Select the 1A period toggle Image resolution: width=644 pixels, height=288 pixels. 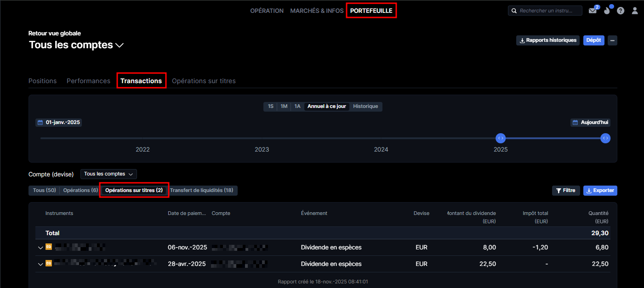297,107
